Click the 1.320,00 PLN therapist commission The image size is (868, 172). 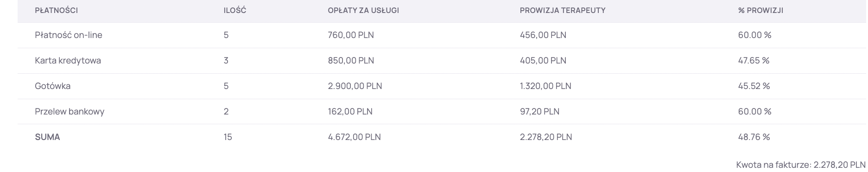pos(545,86)
